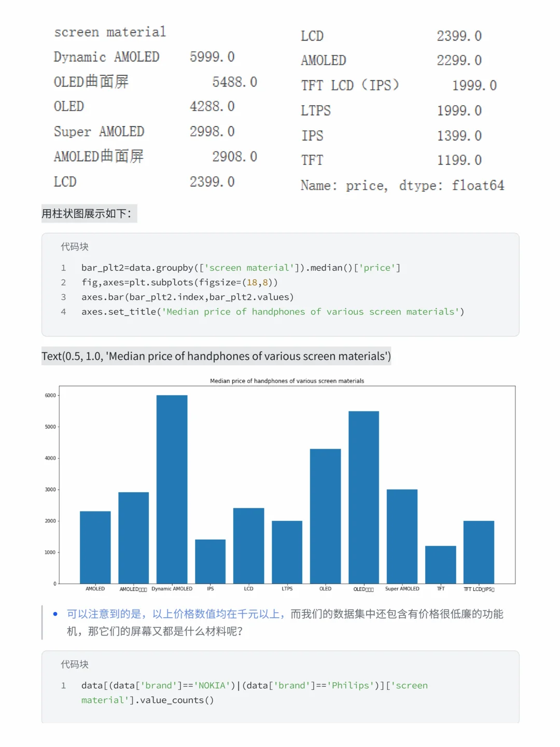Click code line 'bar_plt2=data.groupby' line

(241, 268)
